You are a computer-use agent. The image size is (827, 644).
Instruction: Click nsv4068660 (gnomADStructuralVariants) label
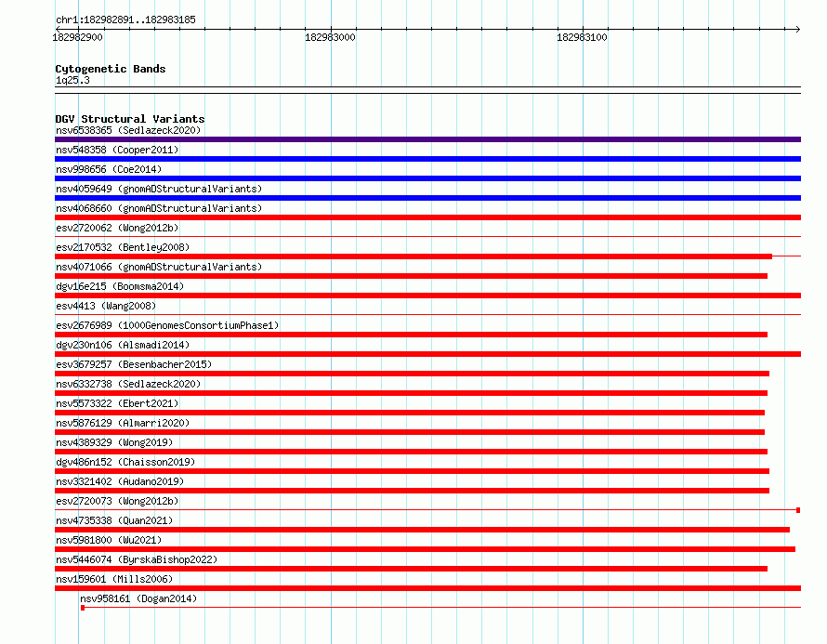[x=159, y=208]
